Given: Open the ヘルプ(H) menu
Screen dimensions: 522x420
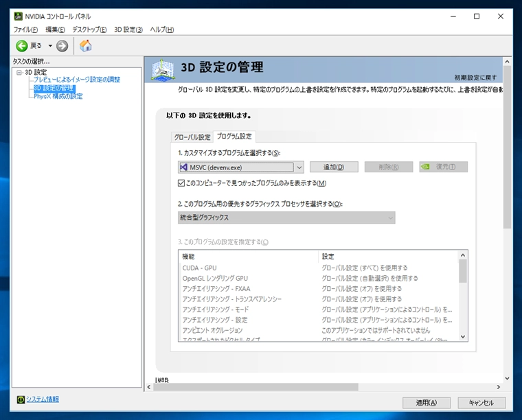Looking at the screenshot, I should pos(162,30).
